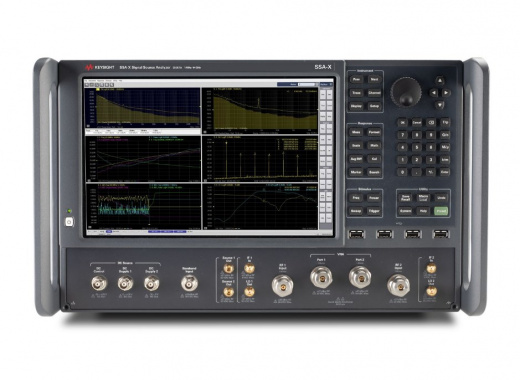Click the VNA Port 1 connector
The width and height of the screenshot is (520, 380).
[321, 277]
